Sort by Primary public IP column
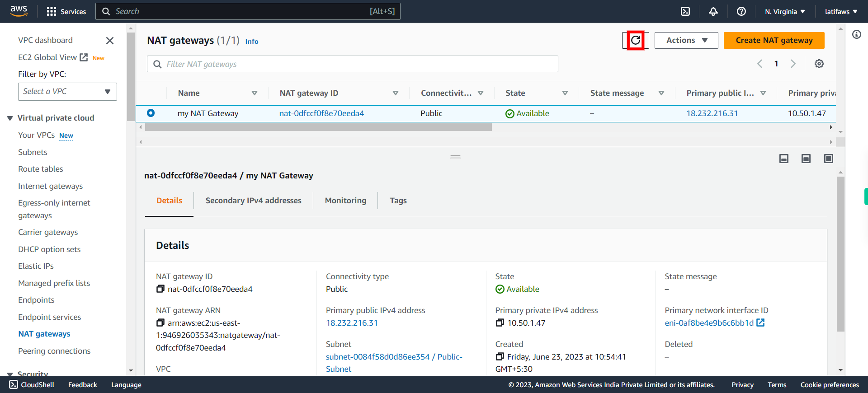 763,93
